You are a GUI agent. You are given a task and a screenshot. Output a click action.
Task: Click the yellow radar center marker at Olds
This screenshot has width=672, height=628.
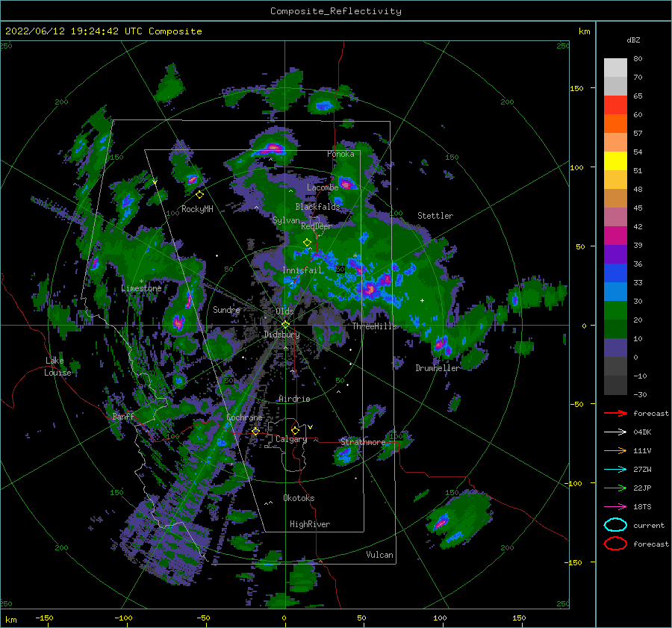tap(285, 325)
